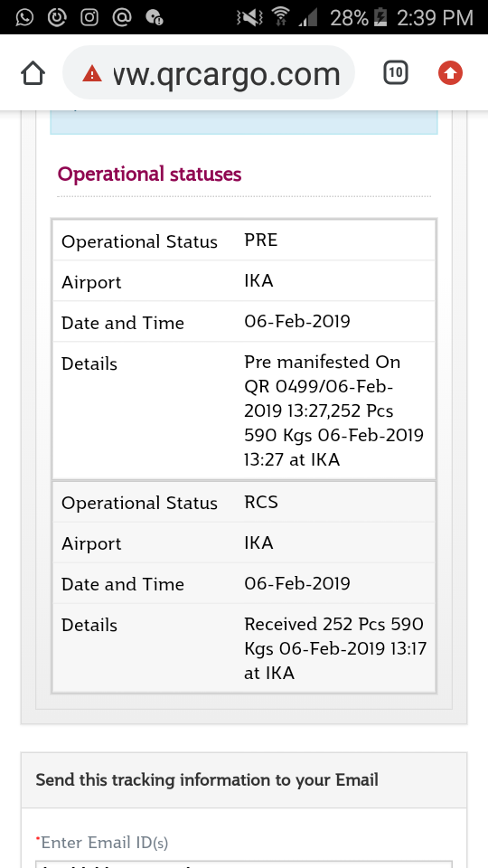Select the Operational statuses heading
488x868 pixels.
[149, 175]
